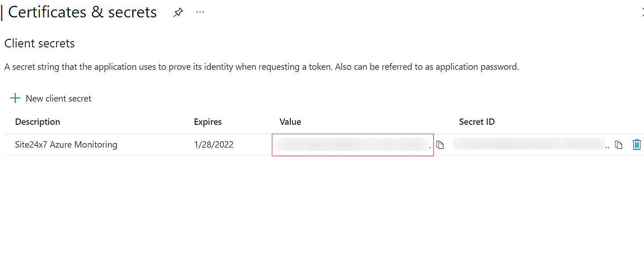The height and width of the screenshot is (262, 644).
Task: Copy the Secret ID to clipboard
Action: click(618, 144)
